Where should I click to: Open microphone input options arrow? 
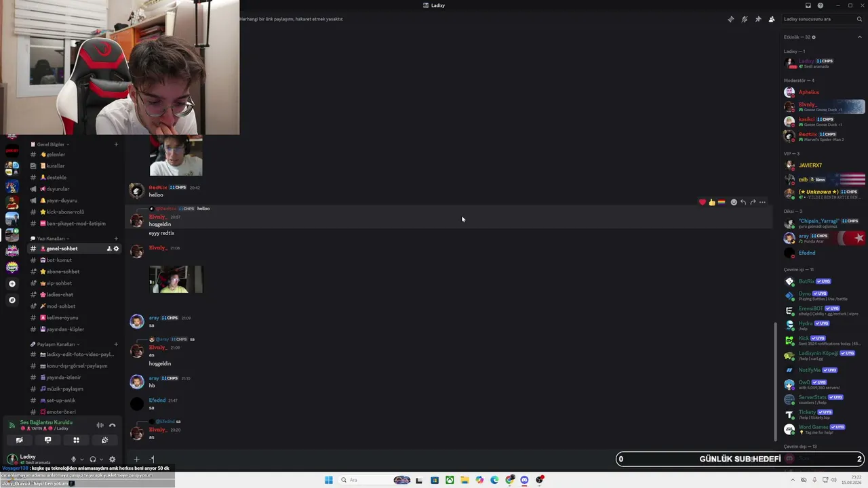pos(81,460)
